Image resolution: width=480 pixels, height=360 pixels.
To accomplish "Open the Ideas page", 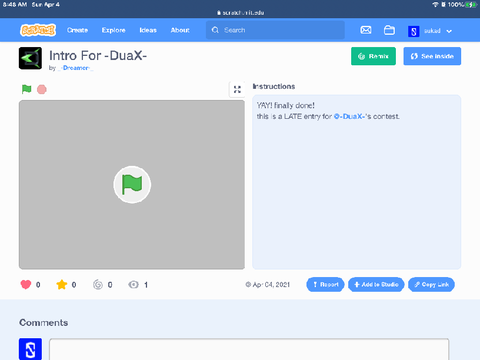I will click(x=148, y=30).
